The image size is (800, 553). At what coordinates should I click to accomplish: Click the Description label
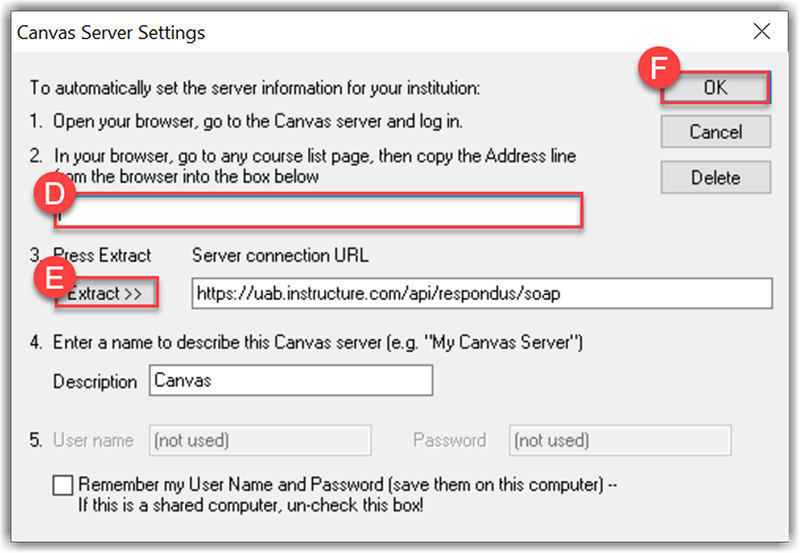[95, 382]
